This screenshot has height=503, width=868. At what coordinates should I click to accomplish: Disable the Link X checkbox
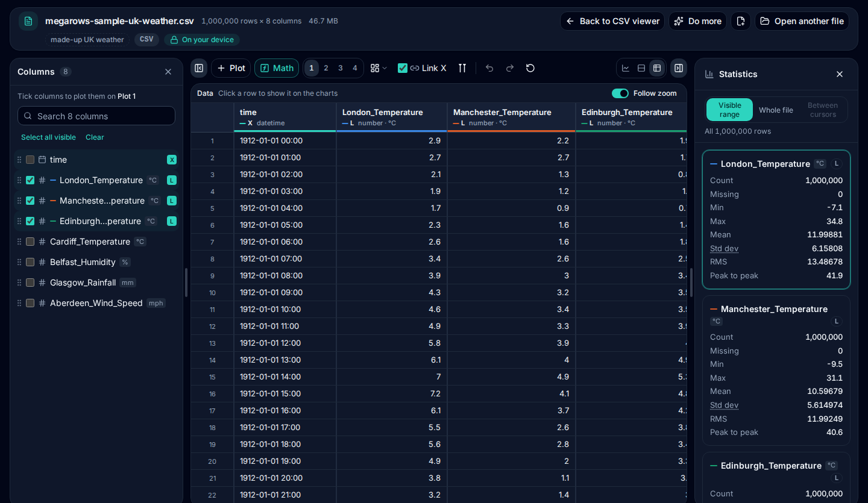(x=403, y=68)
